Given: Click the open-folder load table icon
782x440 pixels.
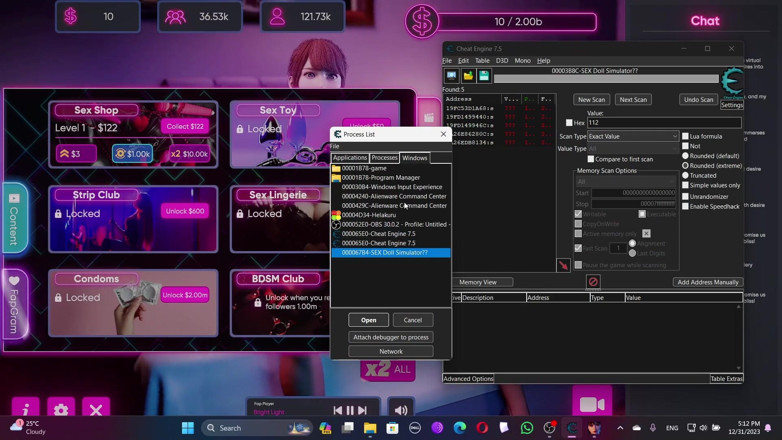Looking at the screenshot, I should click(x=468, y=76).
